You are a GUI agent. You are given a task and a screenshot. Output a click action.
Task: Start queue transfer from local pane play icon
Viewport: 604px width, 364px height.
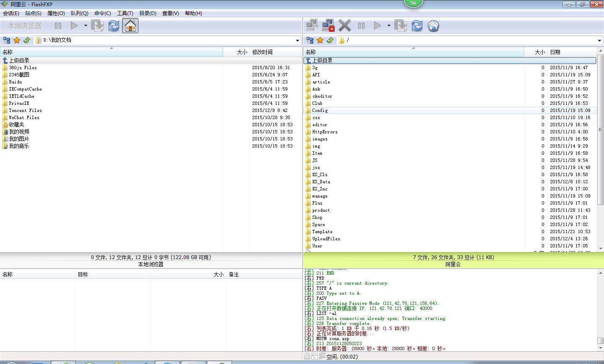pyautogui.click(x=74, y=26)
